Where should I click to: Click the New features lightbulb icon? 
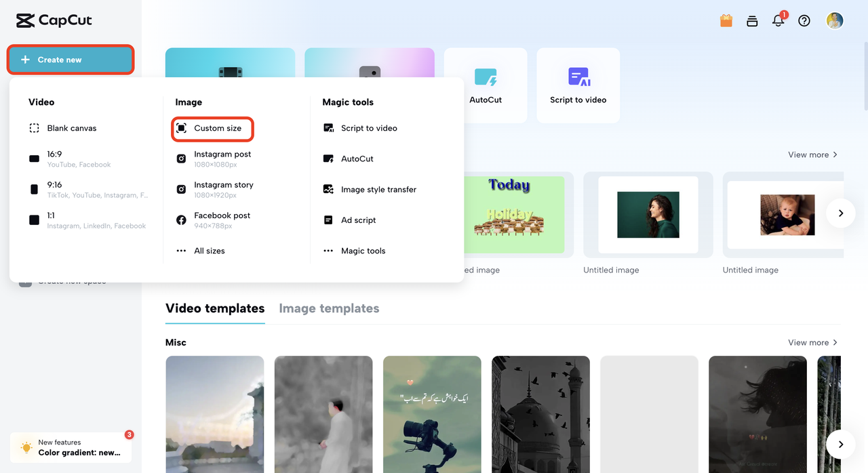(26, 447)
